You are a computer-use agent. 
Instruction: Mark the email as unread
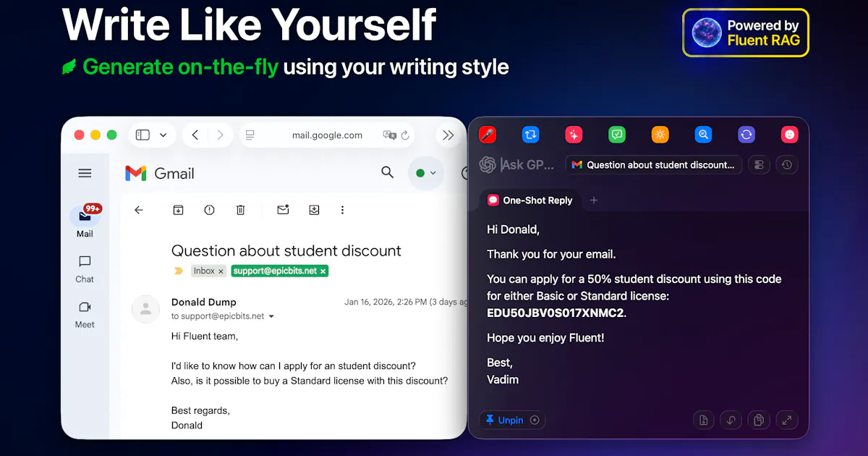(283, 210)
